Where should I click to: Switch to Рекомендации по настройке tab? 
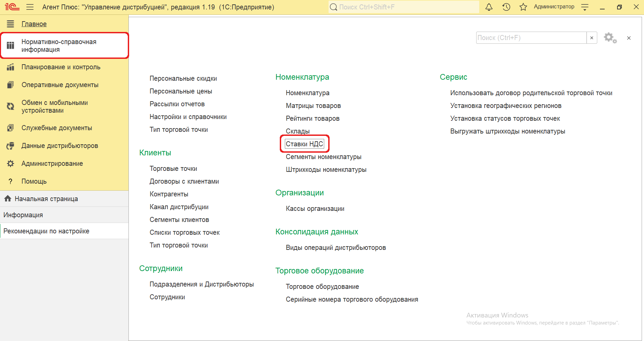point(46,231)
